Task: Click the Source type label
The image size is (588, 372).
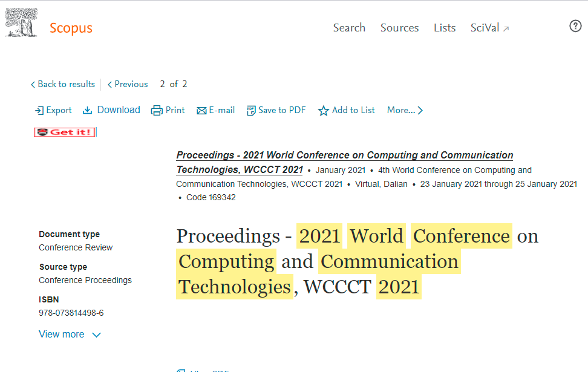Action: coord(63,267)
